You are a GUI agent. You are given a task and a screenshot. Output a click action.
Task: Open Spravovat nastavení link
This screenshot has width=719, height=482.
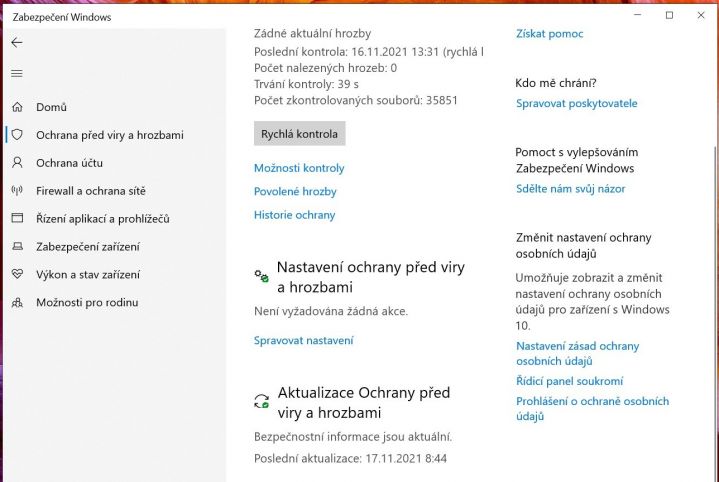pos(304,340)
